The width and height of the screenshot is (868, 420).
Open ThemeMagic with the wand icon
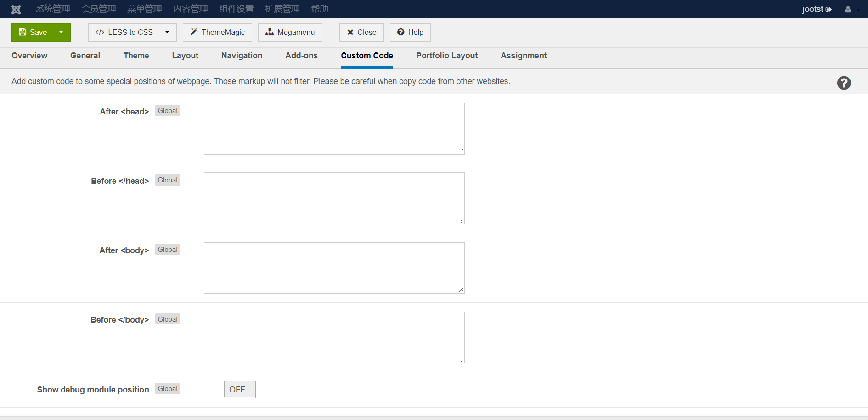point(217,33)
